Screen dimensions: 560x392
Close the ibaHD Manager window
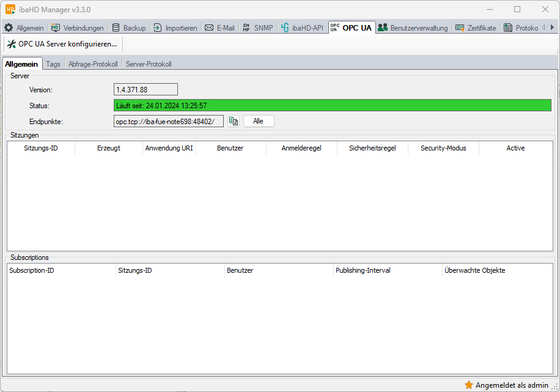click(x=545, y=9)
